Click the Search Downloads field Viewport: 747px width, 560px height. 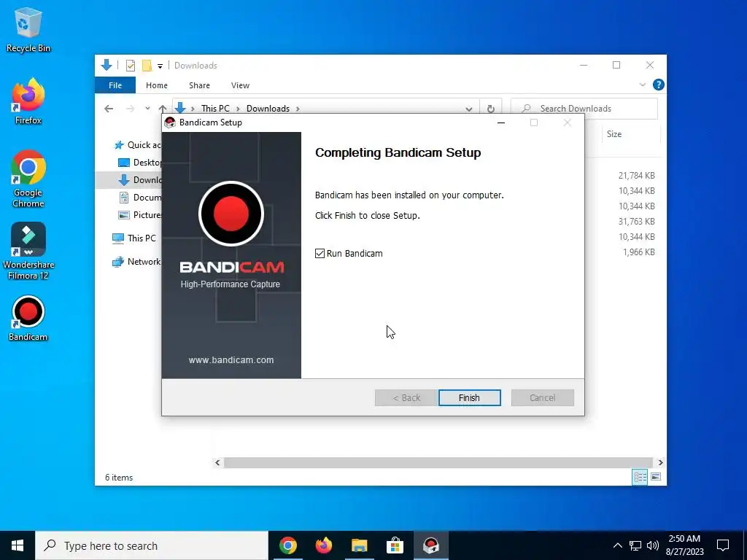click(584, 109)
